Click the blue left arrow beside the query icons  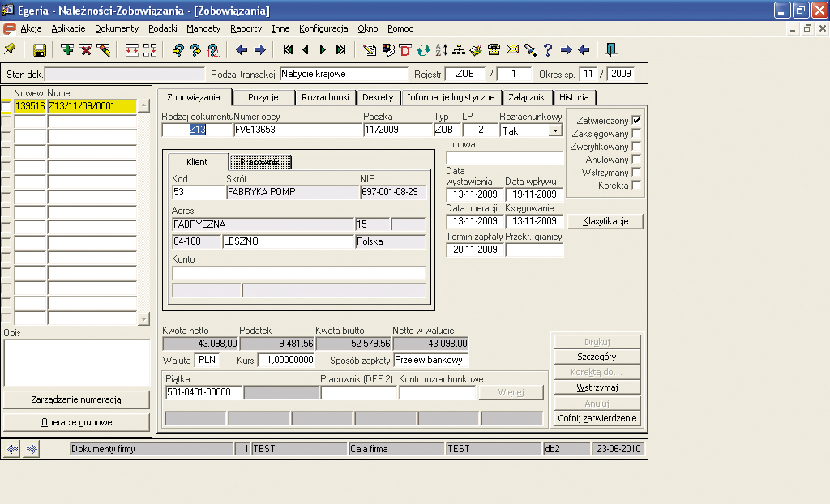point(242,49)
